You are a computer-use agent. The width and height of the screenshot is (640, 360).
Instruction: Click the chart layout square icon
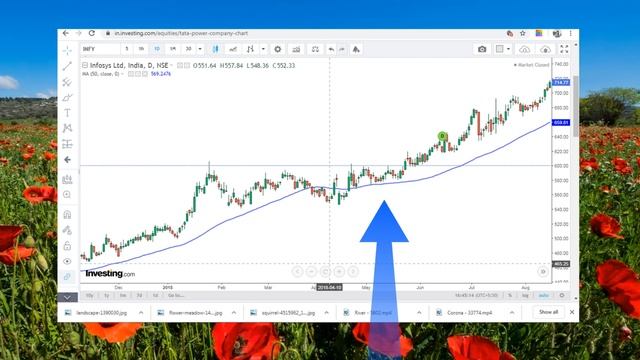[x=500, y=49]
